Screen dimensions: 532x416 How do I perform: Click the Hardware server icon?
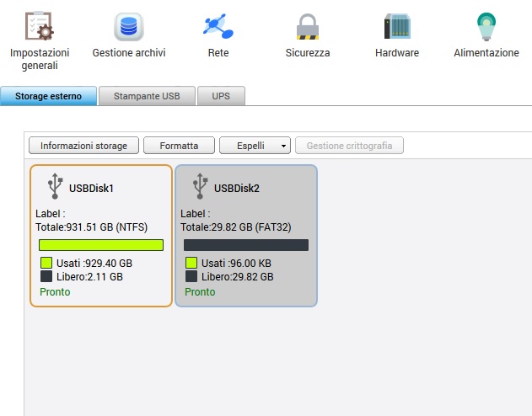coord(396,26)
